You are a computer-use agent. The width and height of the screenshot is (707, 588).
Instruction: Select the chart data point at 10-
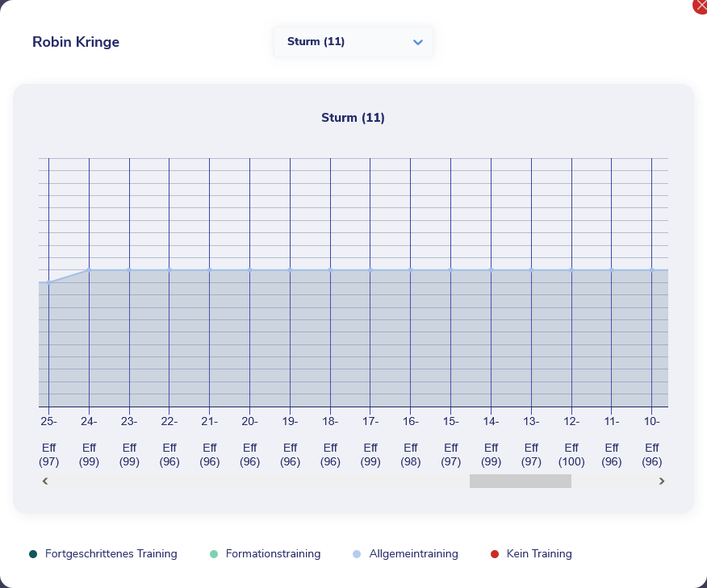[651, 270]
